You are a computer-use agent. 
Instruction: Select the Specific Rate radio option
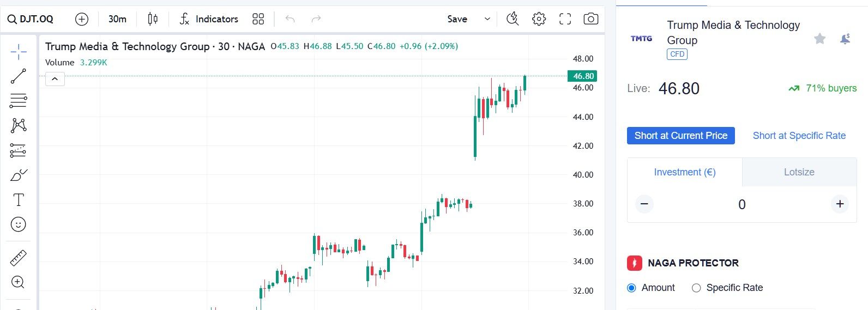696,288
